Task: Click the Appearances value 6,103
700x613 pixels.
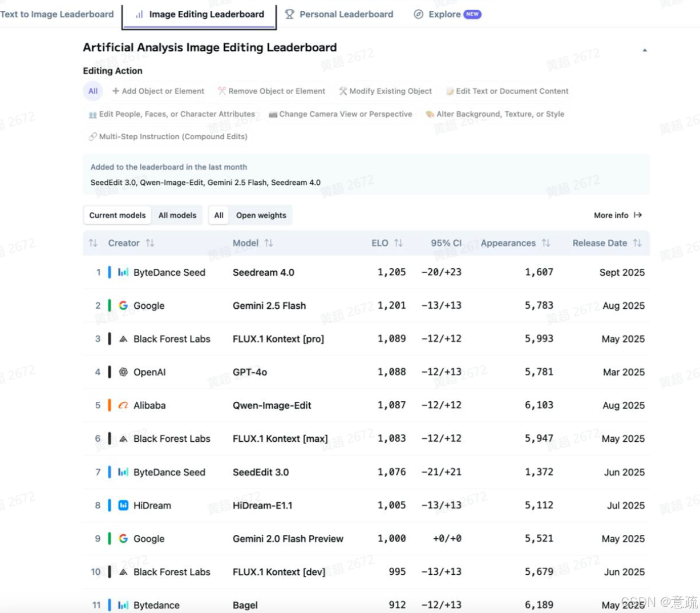Action: [x=539, y=405]
